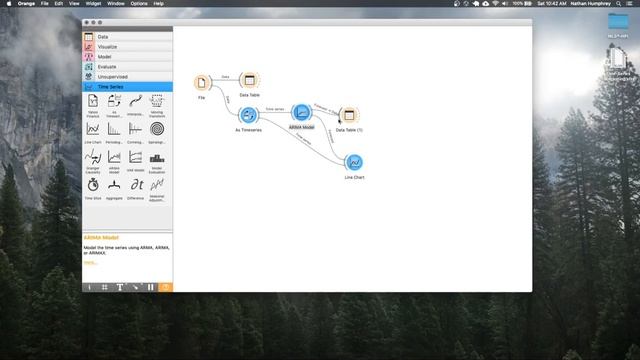Select the Periodogram widget
640x360 pixels.
(114, 133)
